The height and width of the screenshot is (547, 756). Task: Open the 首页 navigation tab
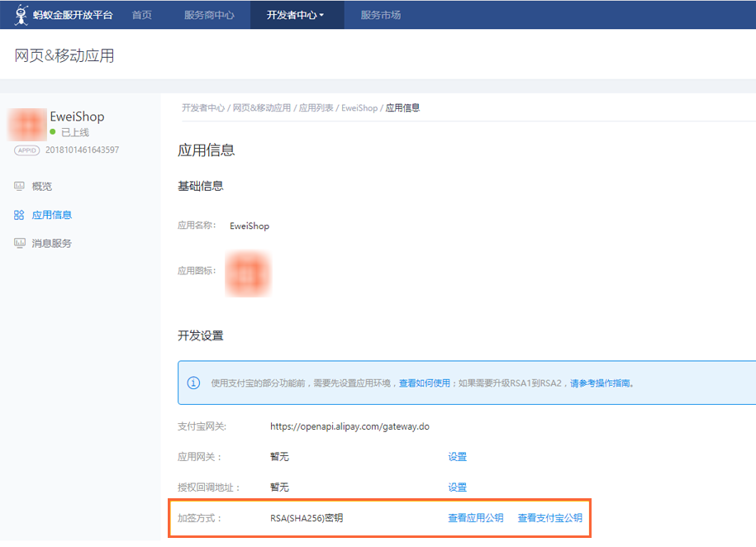point(142,15)
